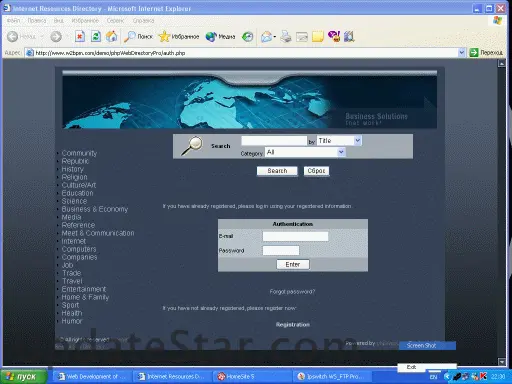Click in the address bar URL field

pyautogui.click(x=246, y=53)
